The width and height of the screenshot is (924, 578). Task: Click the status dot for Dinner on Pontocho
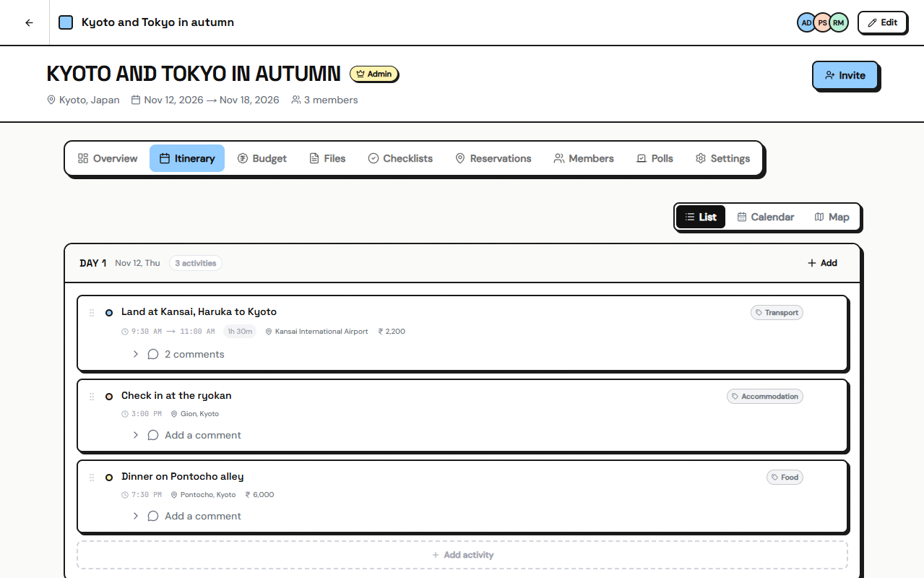pyautogui.click(x=109, y=478)
